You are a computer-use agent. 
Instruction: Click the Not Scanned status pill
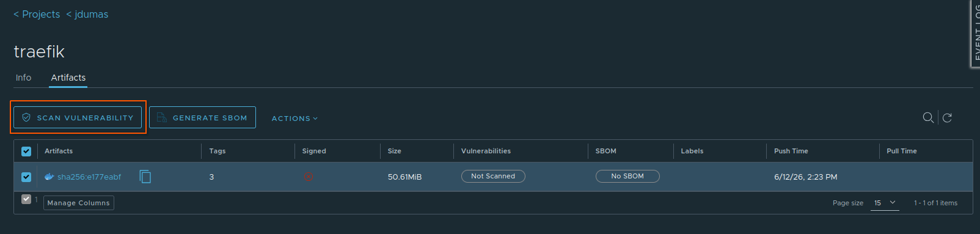[x=493, y=176]
